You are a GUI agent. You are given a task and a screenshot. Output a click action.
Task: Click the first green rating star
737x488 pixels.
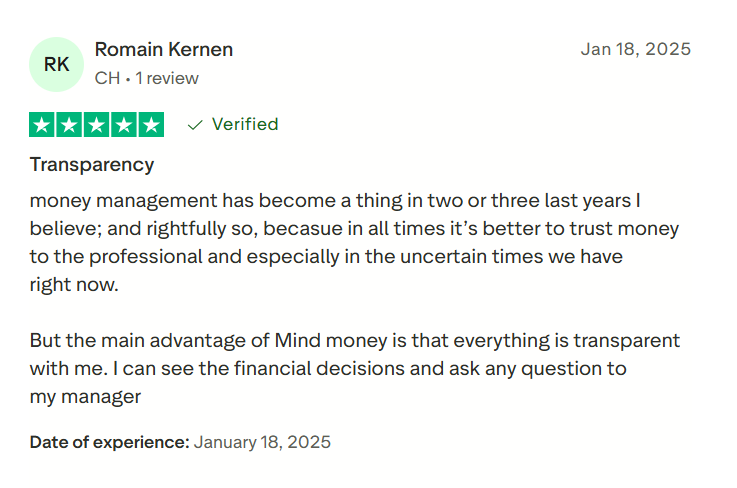(x=43, y=125)
